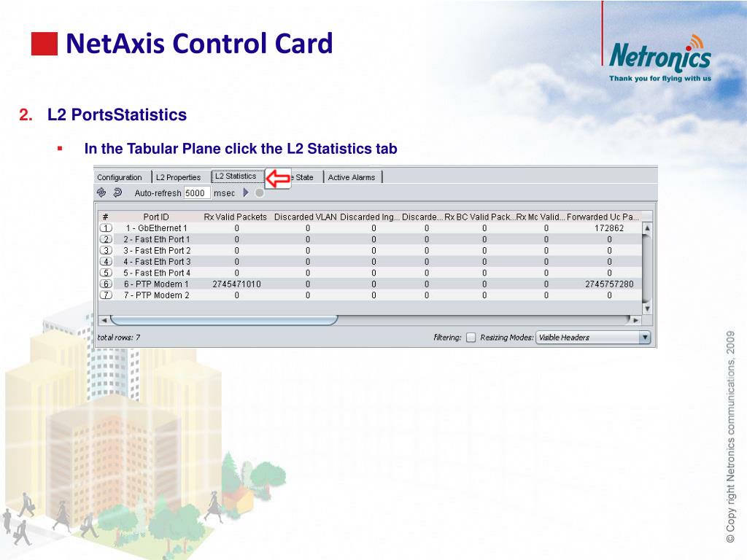Viewport: 747px width, 560px height.
Task: Click the grey round stop button after msec
Action: [x=259, y=192]
